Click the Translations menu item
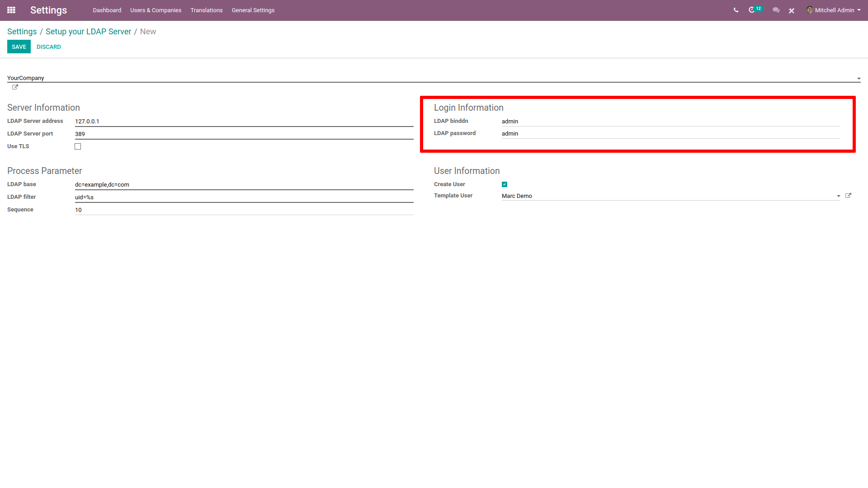Image resolution: width=868 pixels, height=488 pixels. click(207, 10)
